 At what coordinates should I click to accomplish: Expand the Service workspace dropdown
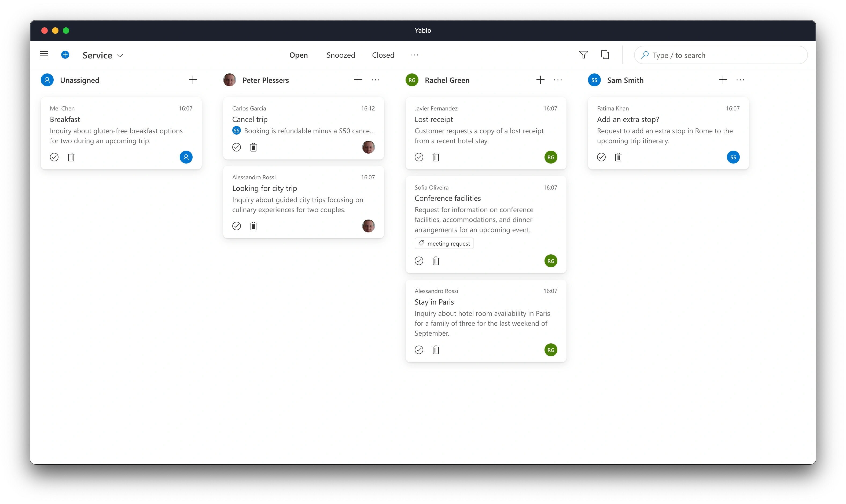[x=119, y=55]
